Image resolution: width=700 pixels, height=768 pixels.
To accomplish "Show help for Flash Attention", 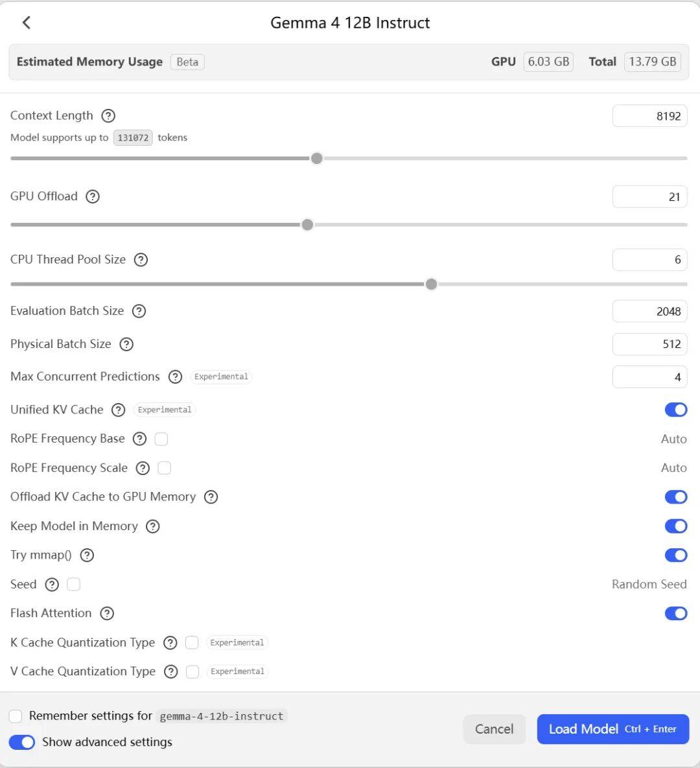I will tap(107, 613).
